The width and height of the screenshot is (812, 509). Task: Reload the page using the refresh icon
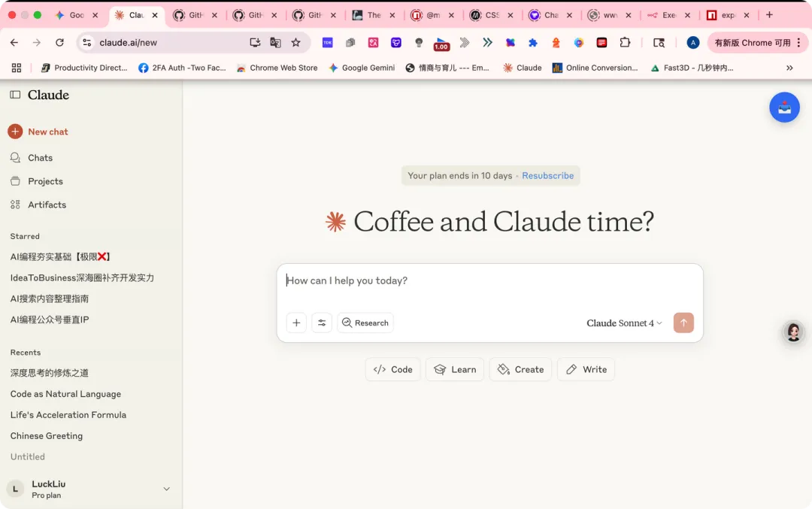point(59,43)
